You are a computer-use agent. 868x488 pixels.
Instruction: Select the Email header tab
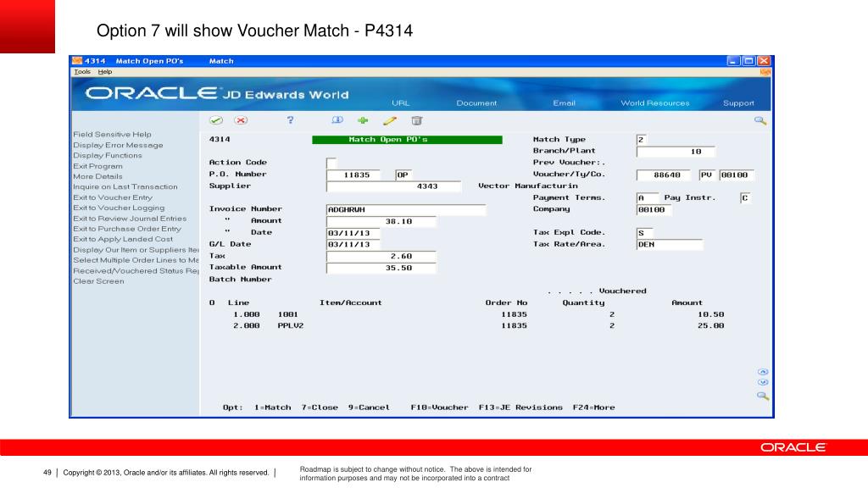point(564,103)
